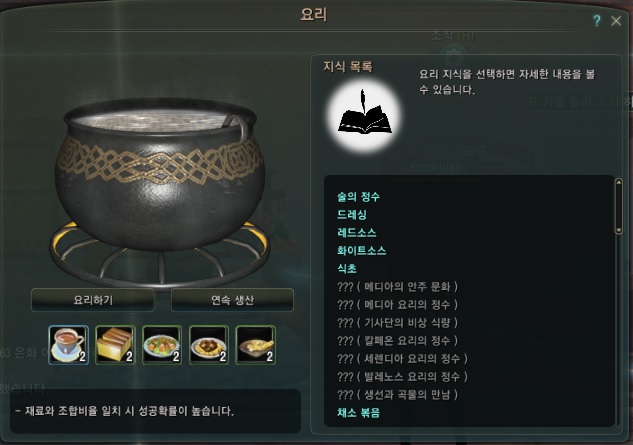The width and height of the screenshot is (633, 445).
Task: Click the knowledge list scrollbar handle
Action: pos(618,206)
